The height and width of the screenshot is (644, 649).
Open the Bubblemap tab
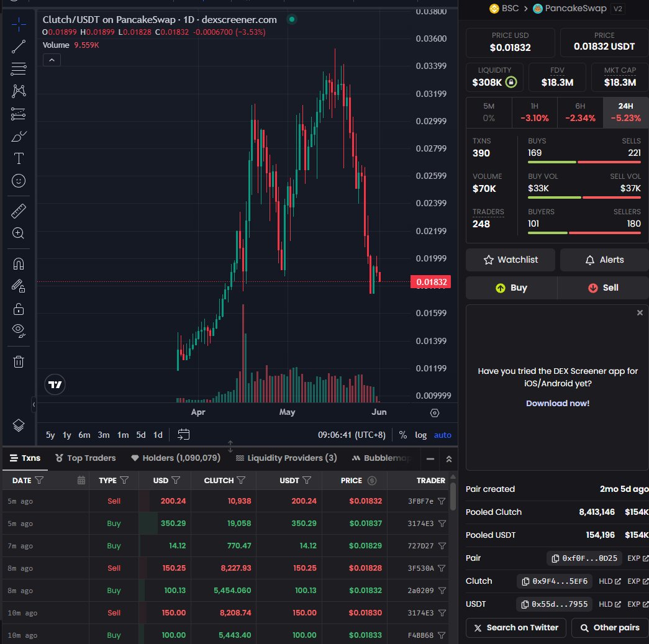381,458
